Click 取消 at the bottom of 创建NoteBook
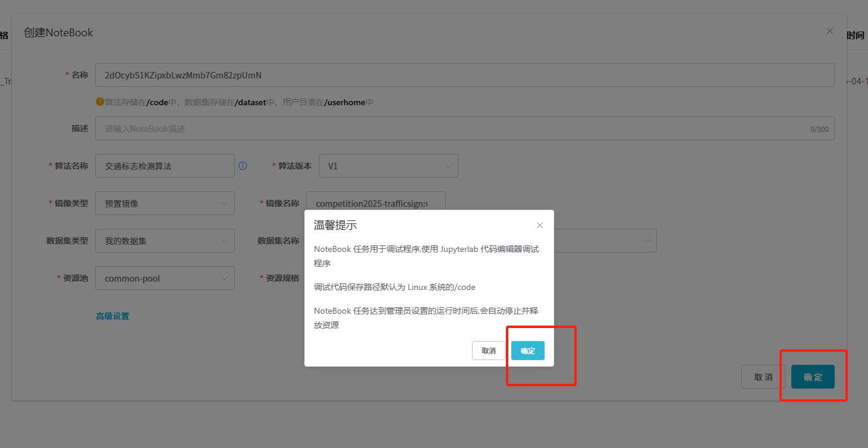Image resolution: width=868 pixels, height=448 pixels. (763, 377)
